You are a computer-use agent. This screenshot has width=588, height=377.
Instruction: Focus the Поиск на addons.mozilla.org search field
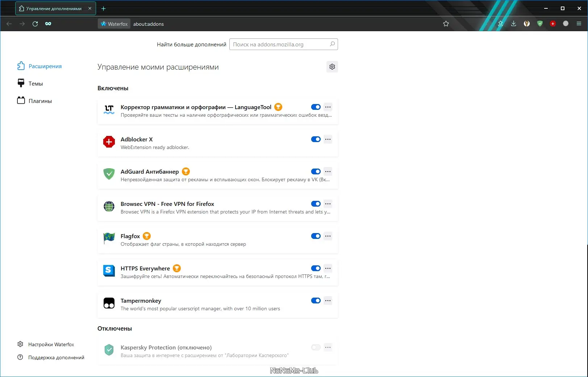point(284,44)
